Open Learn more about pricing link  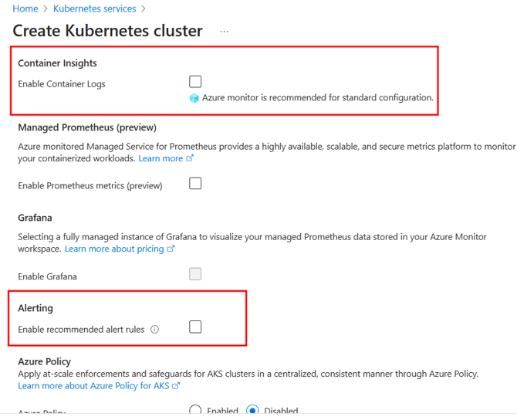point(114,249)
